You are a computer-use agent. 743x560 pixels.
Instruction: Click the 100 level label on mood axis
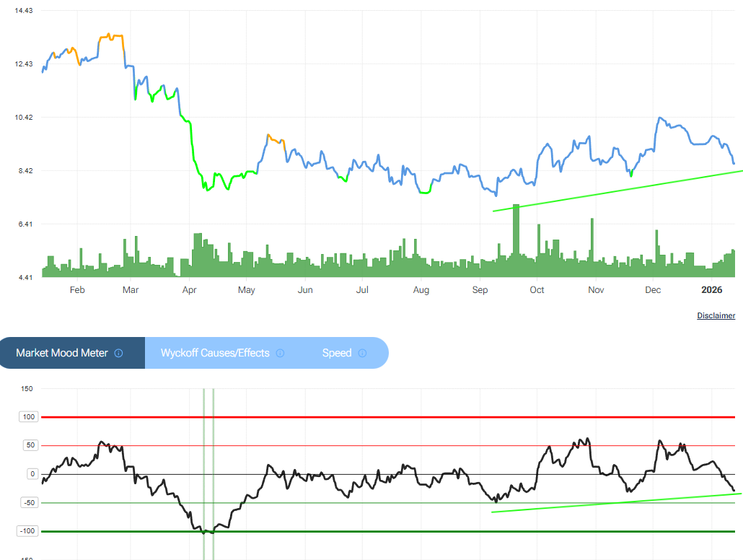tap(27, 416)
